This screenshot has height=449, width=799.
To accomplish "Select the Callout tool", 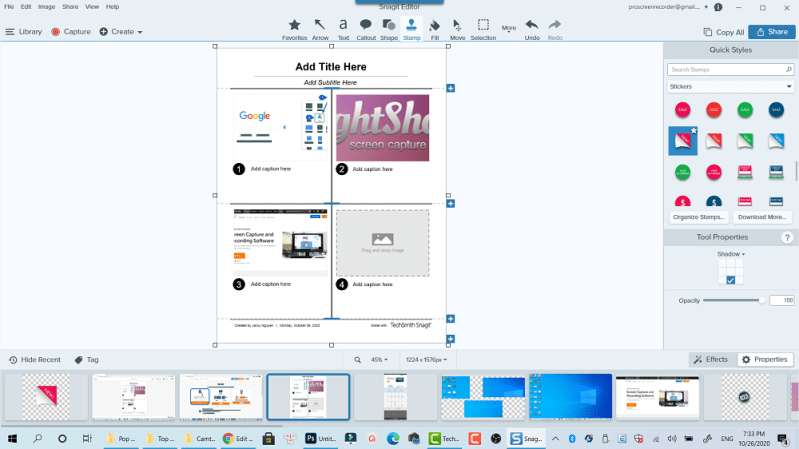I will (366, 28).
